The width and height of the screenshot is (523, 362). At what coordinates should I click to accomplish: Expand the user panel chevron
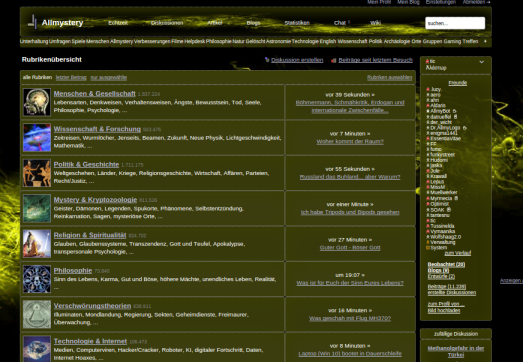tap(481, 62)
